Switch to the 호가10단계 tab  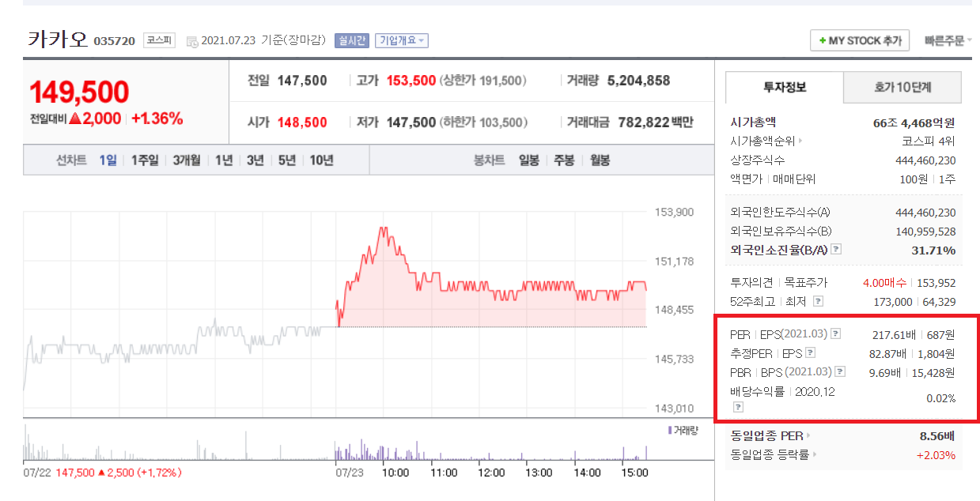coord(902,87)
